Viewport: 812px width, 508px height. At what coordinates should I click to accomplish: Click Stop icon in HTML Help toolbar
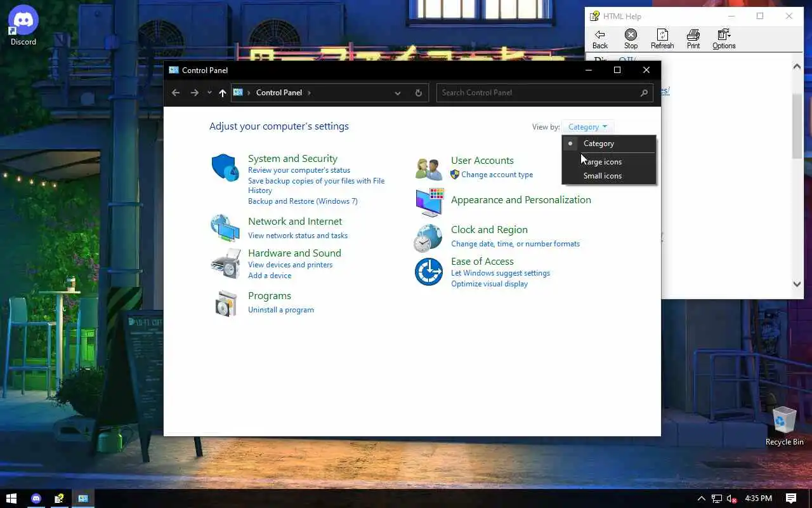631,39
